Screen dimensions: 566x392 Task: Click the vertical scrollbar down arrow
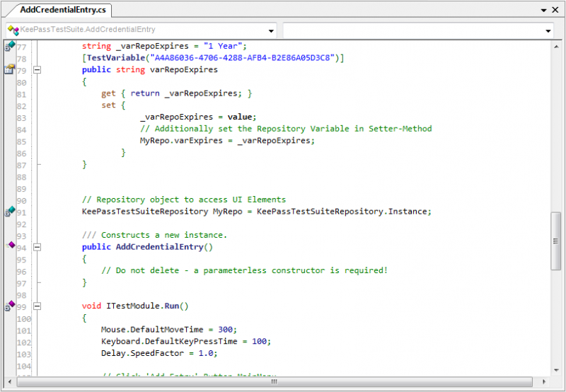point(557,369)
